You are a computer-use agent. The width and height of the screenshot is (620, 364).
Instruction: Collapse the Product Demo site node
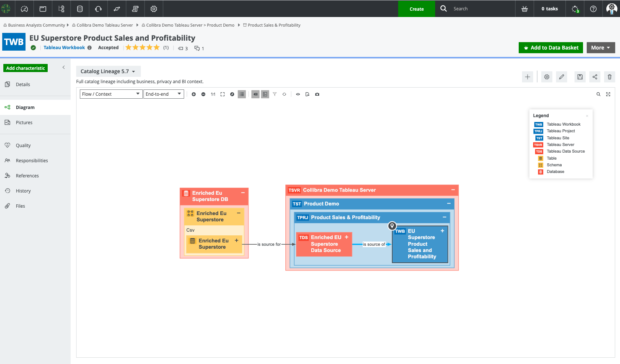(x=449, y=204)
